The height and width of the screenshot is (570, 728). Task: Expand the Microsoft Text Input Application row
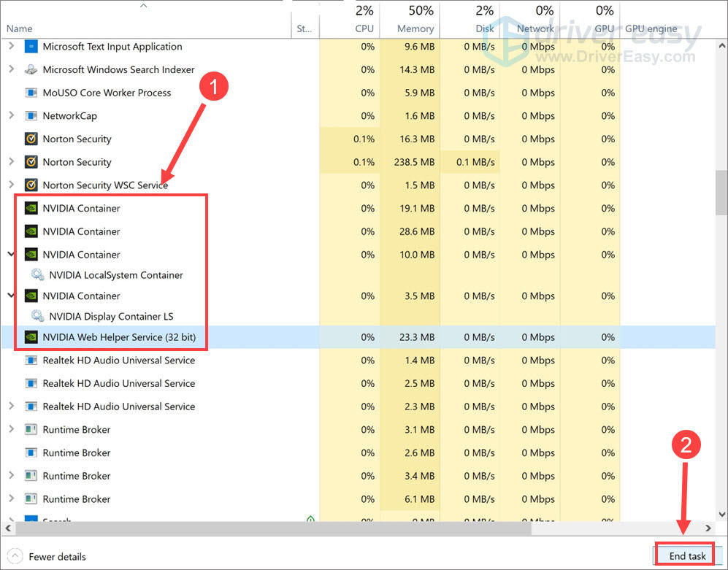point(11,47)
